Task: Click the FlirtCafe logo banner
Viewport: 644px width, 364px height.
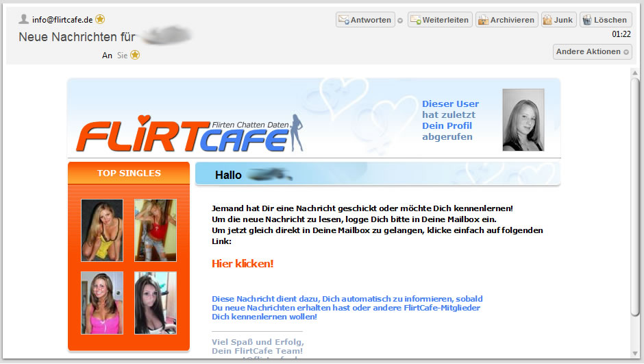Action: click(x=190, y=133)
